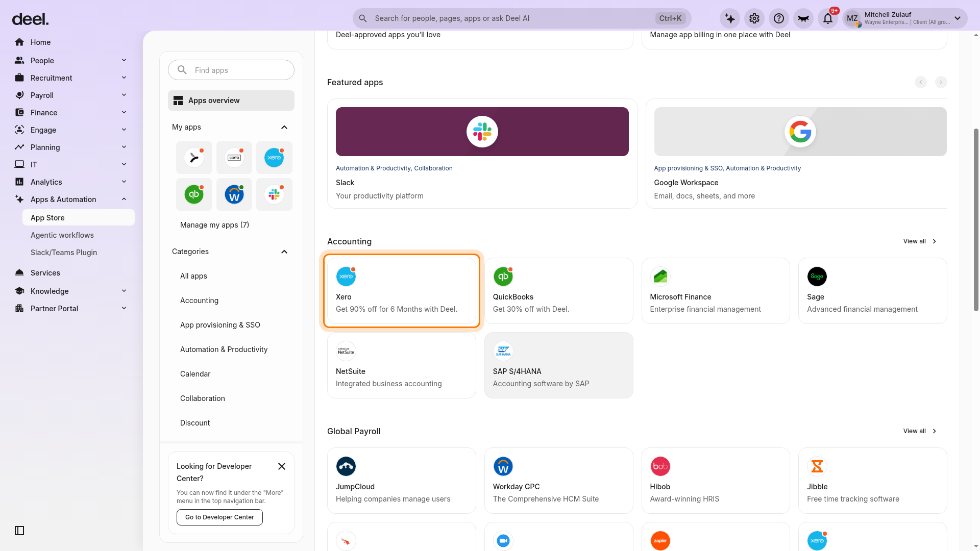Select the Discount category
This screenshot has height=551, width=980.
click(x=195, y=423)
